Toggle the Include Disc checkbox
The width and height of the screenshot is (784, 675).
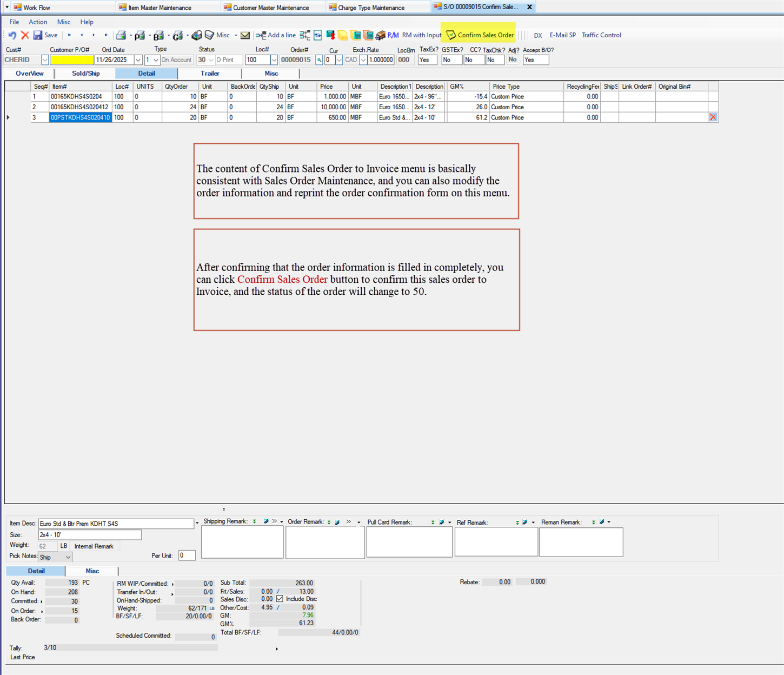[280, 599]
